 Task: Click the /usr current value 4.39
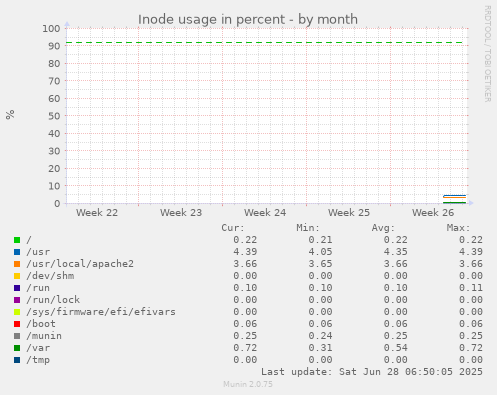(x=245, y=252)
